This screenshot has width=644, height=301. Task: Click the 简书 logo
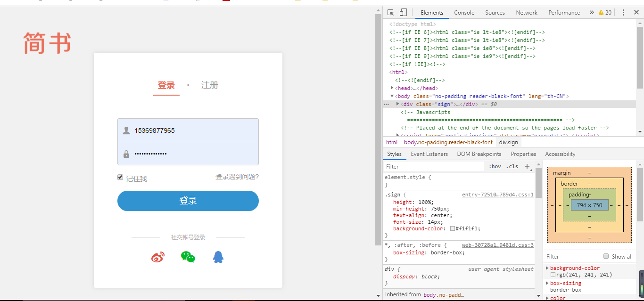(47, 43)
